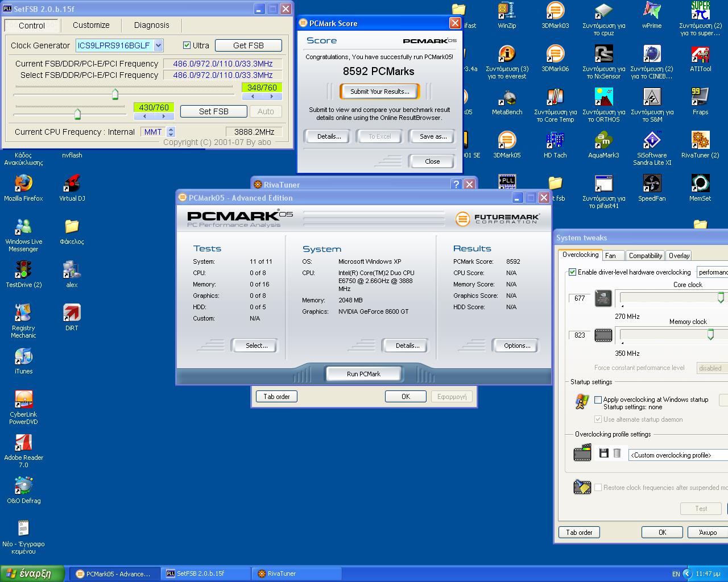Viewport: 728px width, 582px height.
Task: Open the 3DMark03 desktop icon
Action: [555, 15]
